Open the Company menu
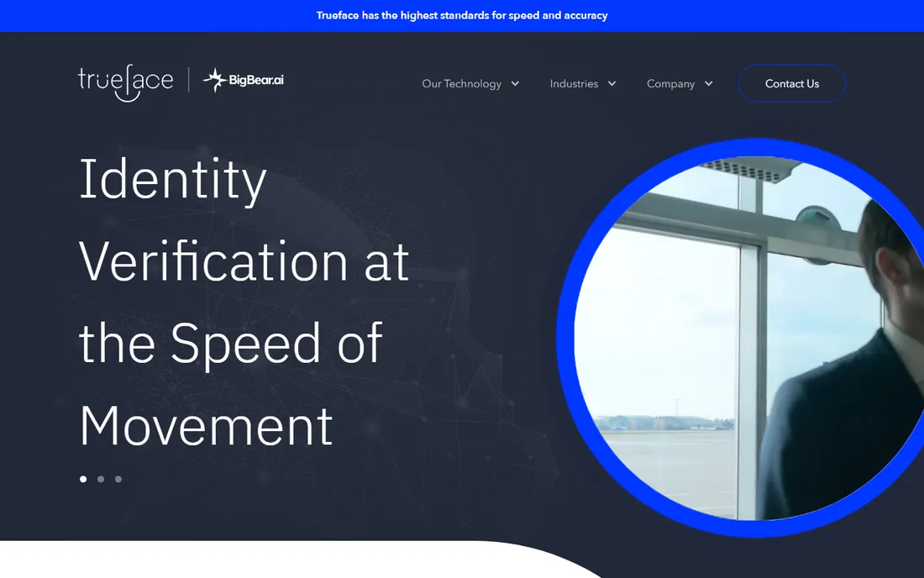 tap(670, 84)
